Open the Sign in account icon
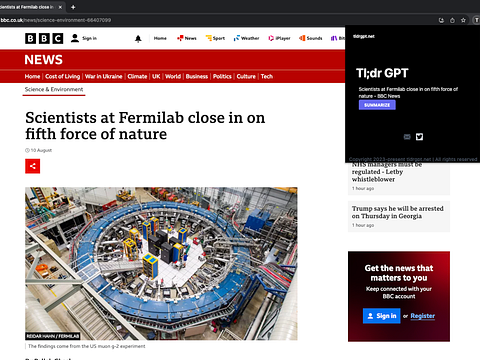This screenshot has height=360, width=480. pos(75,38)
